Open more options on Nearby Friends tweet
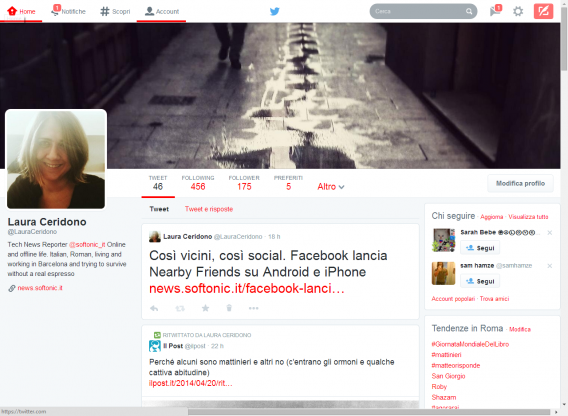 coord(254,308)
